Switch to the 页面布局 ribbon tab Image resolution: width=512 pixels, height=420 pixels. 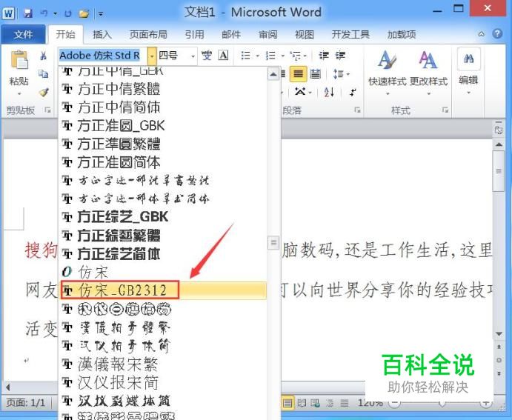coord(148,34)
